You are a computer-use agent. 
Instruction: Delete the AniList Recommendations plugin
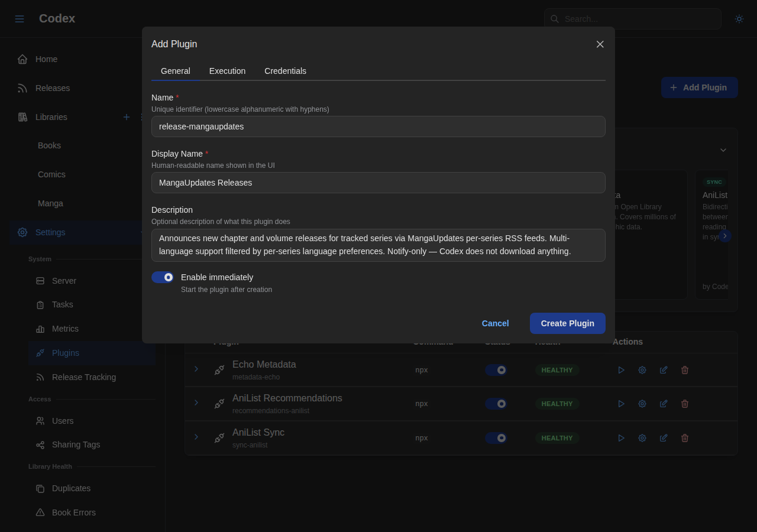click(x=685, y=404)
